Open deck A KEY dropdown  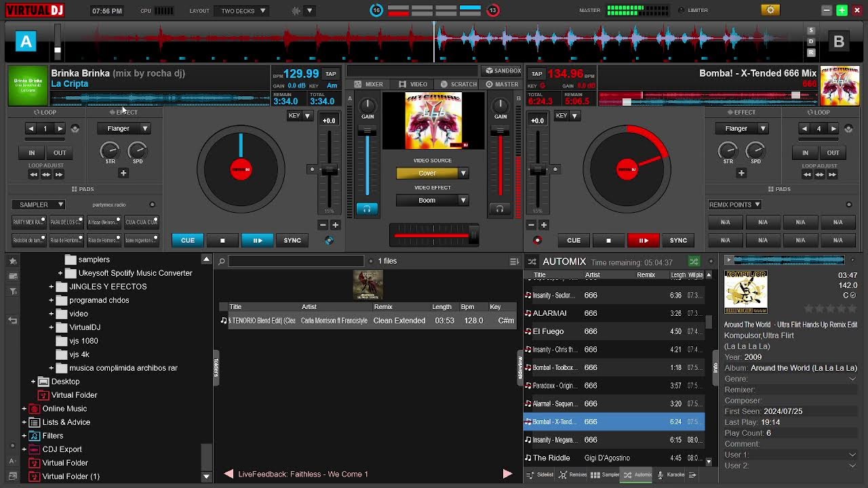[299, 116]
